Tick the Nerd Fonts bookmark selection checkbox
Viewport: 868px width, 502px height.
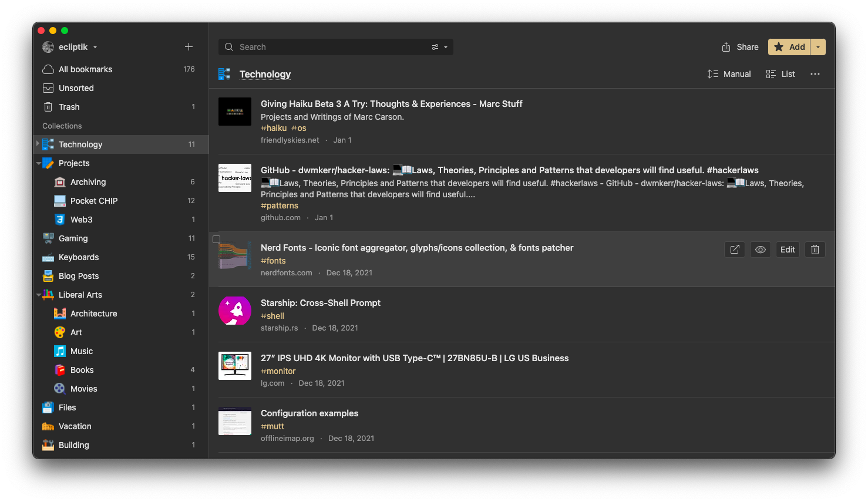(x=216, y=238)
